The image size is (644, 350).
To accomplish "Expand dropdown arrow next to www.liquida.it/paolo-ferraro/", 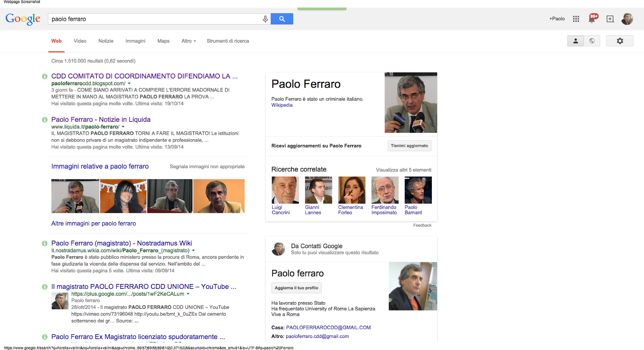I will [123, 127].
